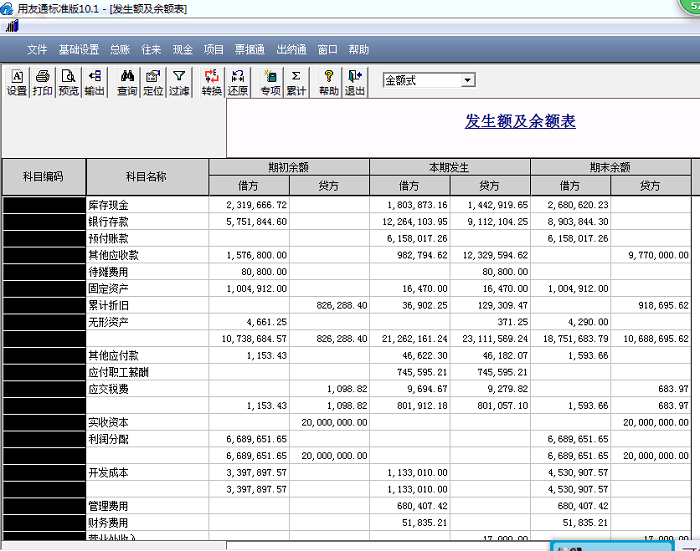Click the 定位 (Locate) toolbar icon
Image resolution: width=700 pixels, height=551 pixels.
(x=153, y=82)
